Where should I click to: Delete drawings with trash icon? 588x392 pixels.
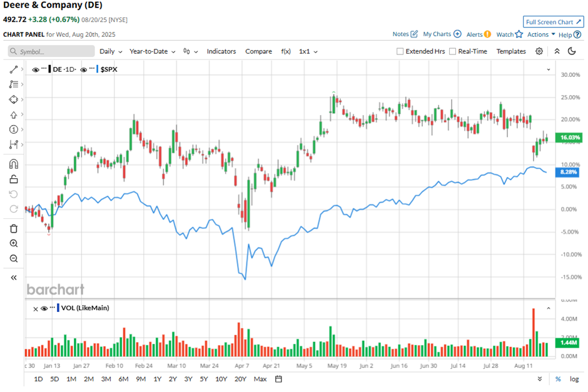pos(14,229)
